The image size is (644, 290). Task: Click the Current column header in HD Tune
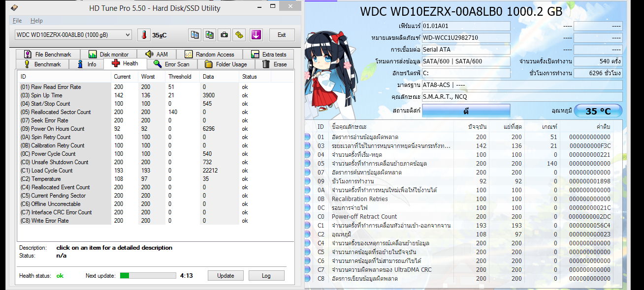tap(125, 77)
